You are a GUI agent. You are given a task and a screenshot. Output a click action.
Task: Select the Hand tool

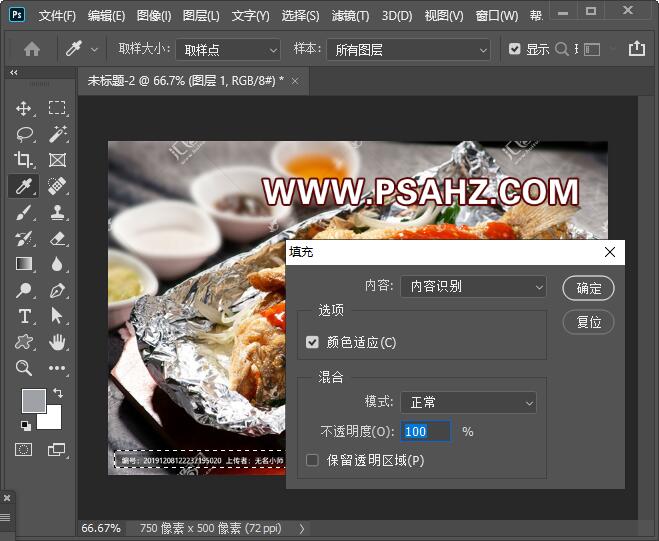click(57, 342)
